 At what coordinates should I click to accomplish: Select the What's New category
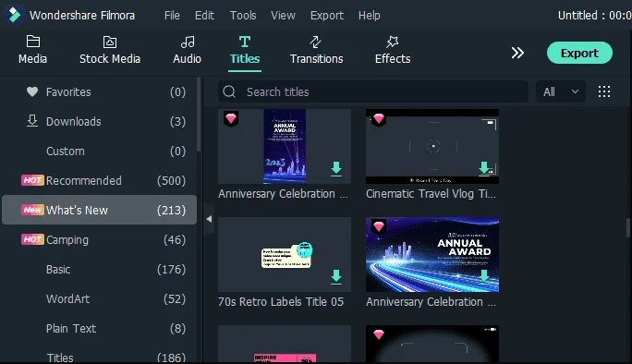coord(99,210)
